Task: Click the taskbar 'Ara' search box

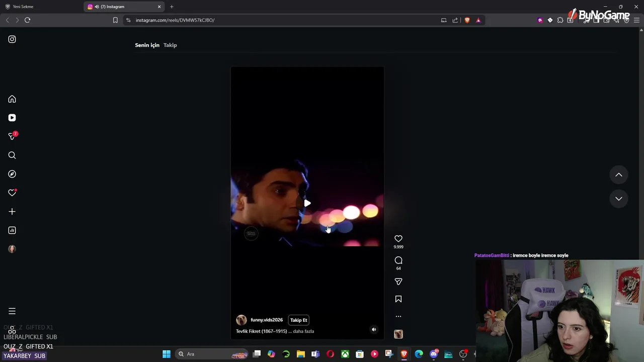Action: [212, 354]
